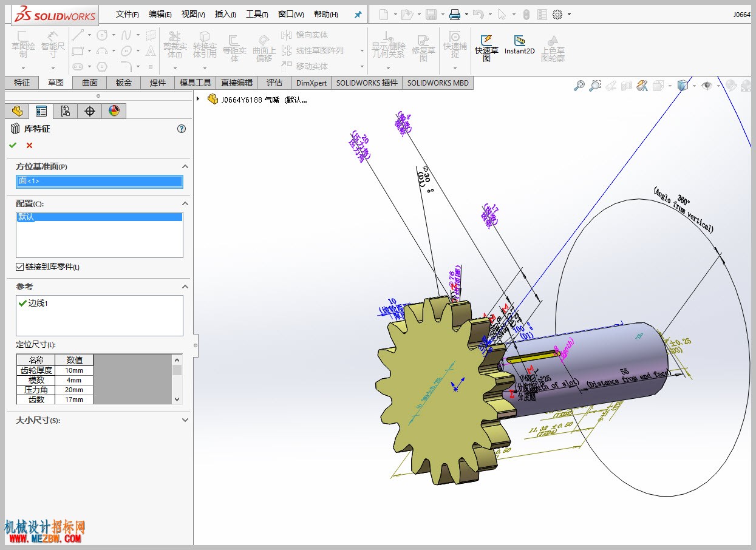Open the Options gear icon
This screenshot has height=550, width=756.
557,14
